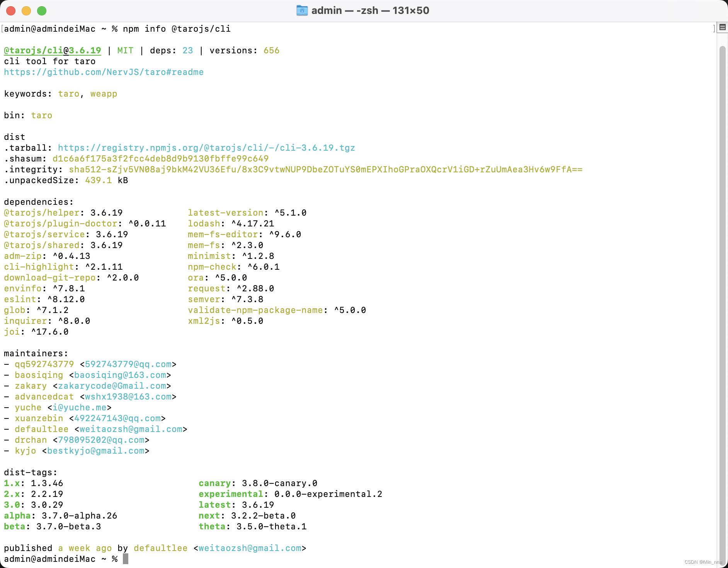Click the keyword 'weapp'
The height and width of the screenshot is (568, 728).
click(x=104, y=94)
